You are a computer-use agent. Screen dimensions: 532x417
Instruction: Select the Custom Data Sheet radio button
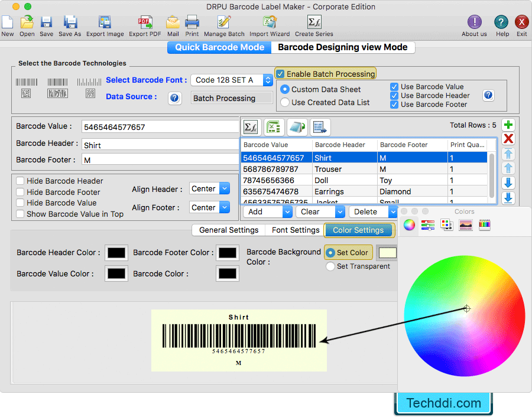tap(285, 90)
